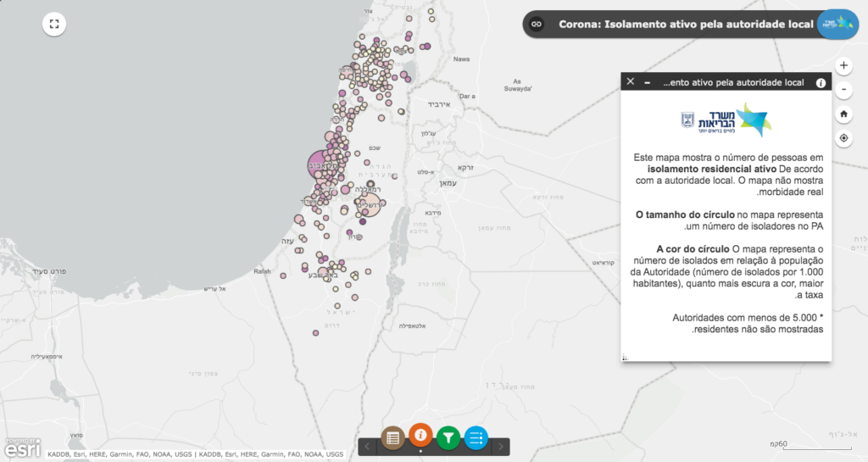The height and width of the screenshot is (462, 868).
Task: Click the Rafah map label
Action: point(262,271)
